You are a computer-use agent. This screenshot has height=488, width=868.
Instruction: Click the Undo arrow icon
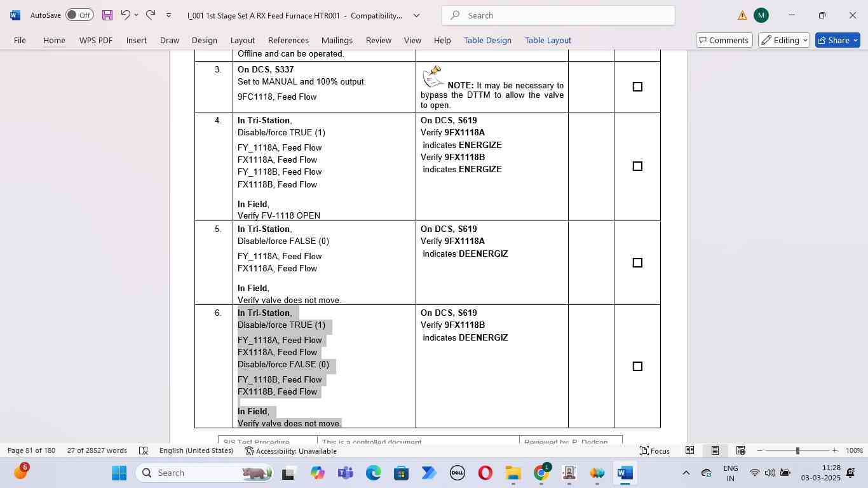coord(125,15)
